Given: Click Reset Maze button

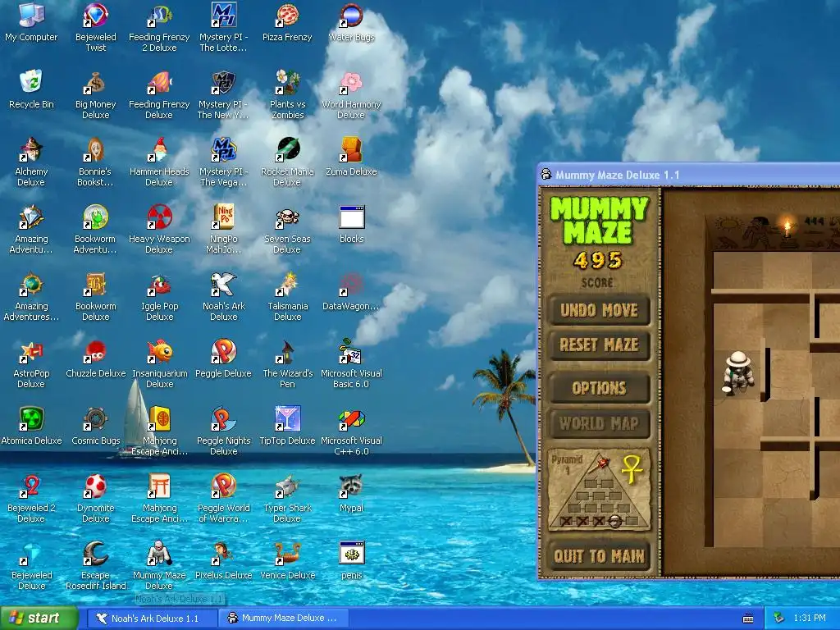Looking at the screenshot, I should [x=599, y=345].
